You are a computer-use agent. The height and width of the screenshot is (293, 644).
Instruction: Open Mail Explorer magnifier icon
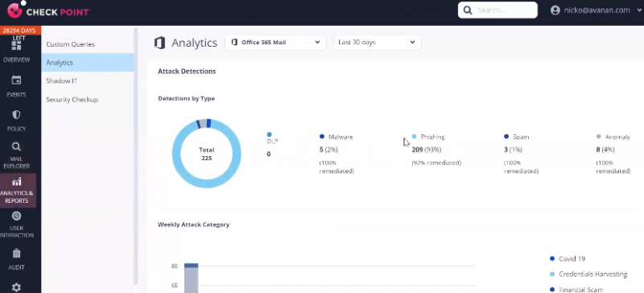pyautogui.click(x=16, y=147)
